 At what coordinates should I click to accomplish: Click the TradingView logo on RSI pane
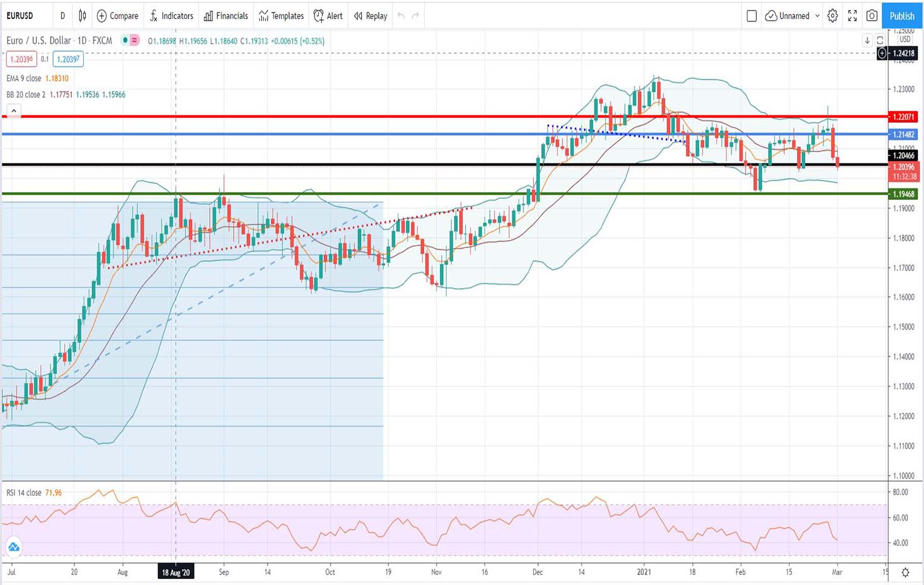[14, 547]
